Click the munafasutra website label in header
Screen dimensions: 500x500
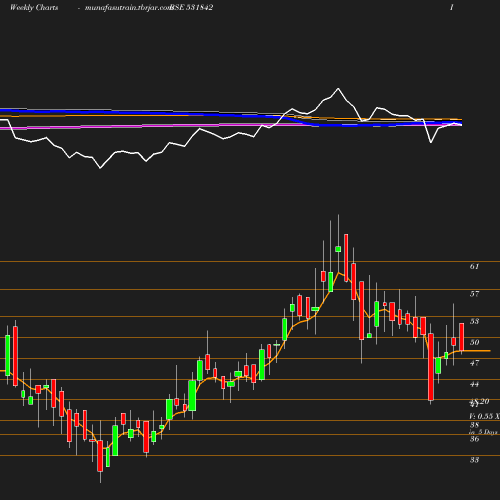click(x=128, y=8)
